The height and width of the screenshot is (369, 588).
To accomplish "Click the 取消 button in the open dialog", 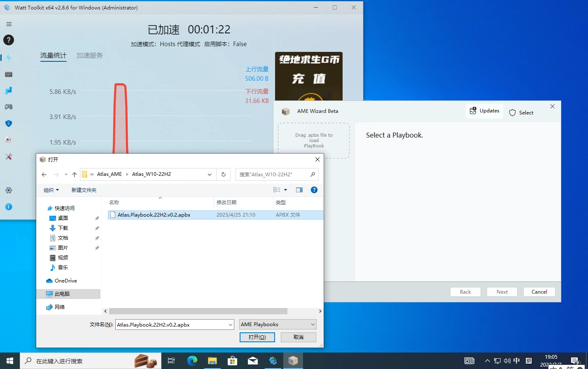I will click(x=299, y=337).
